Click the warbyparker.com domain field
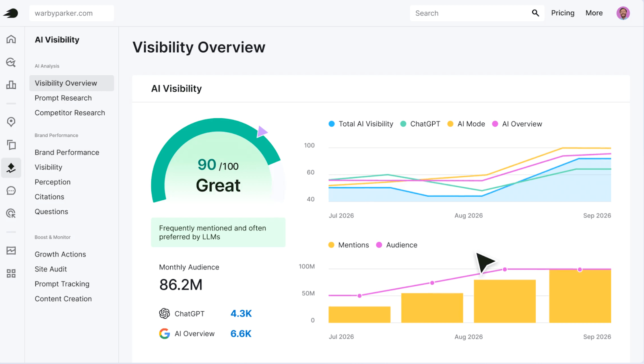 pyautogui.click(x=72, y=13)
